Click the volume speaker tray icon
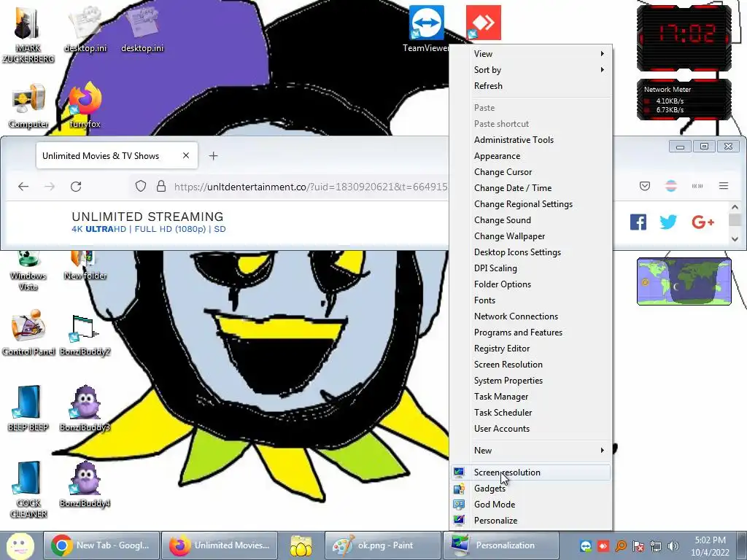Viewport: 747px width, 560px height. pyautogui.click(x=673, y=546)
